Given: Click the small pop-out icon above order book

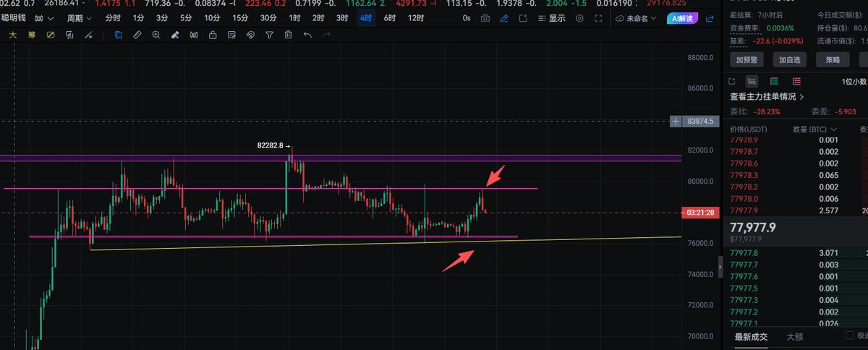Looking at the screenshot, I should pos(732,81).
